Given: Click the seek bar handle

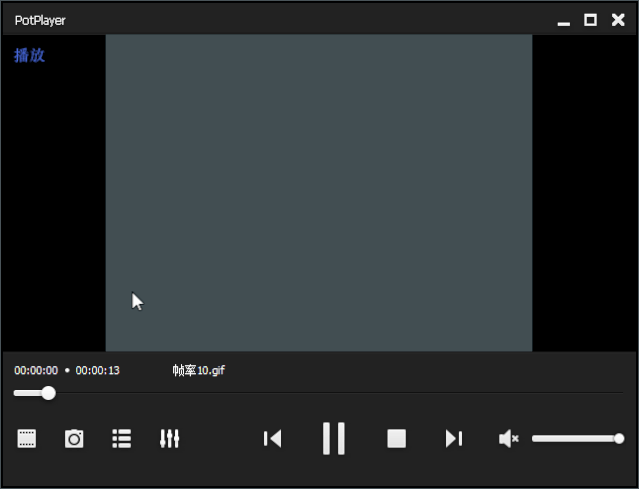Looking at the screenshot, I should [x=48, y=393].
